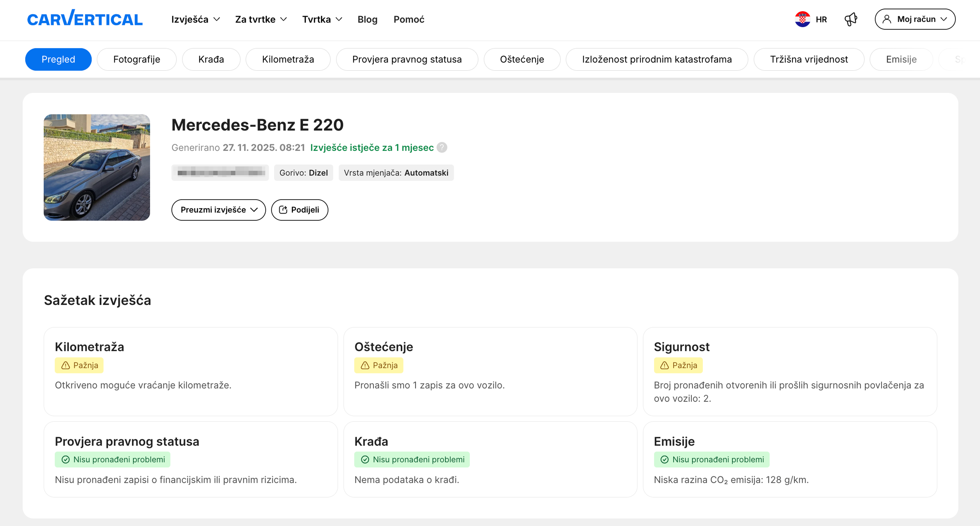Open the Preuzmi izvješće download dropdown

point(218,210)
